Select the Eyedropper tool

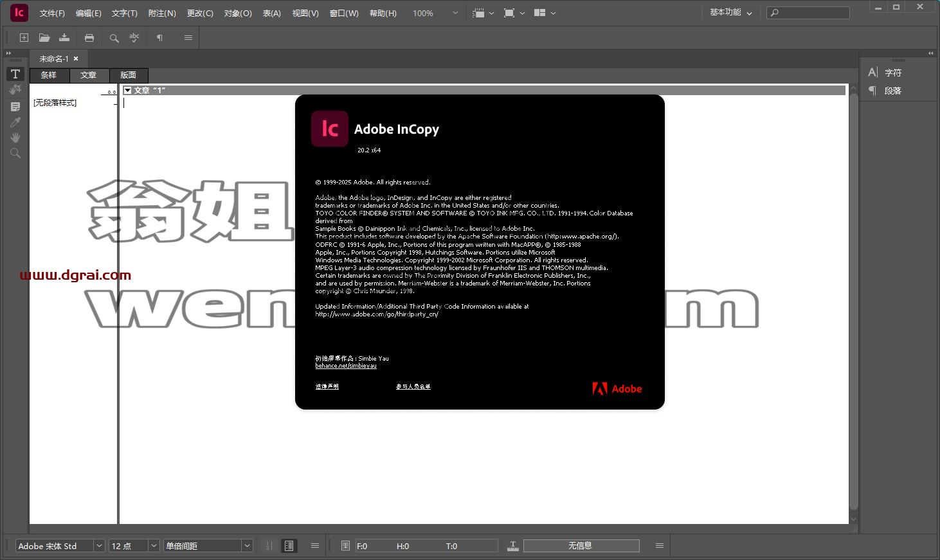[15, 122]
